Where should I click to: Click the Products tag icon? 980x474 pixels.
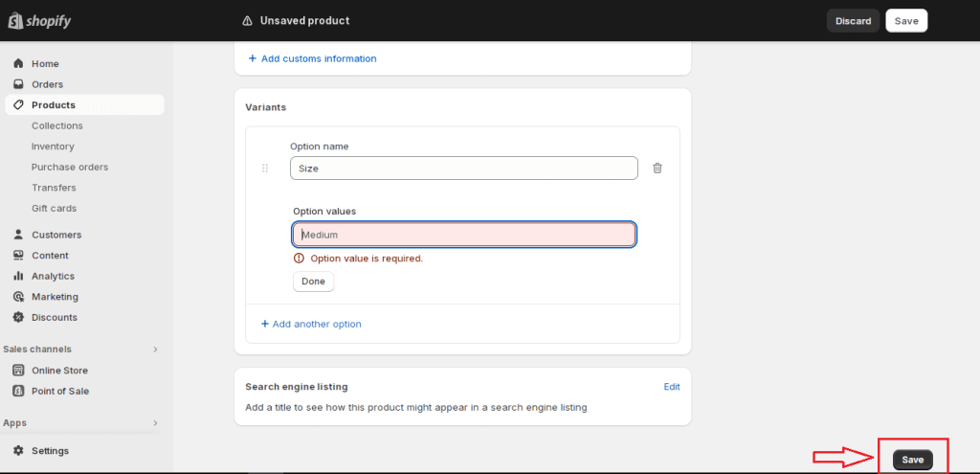(19, 104)
